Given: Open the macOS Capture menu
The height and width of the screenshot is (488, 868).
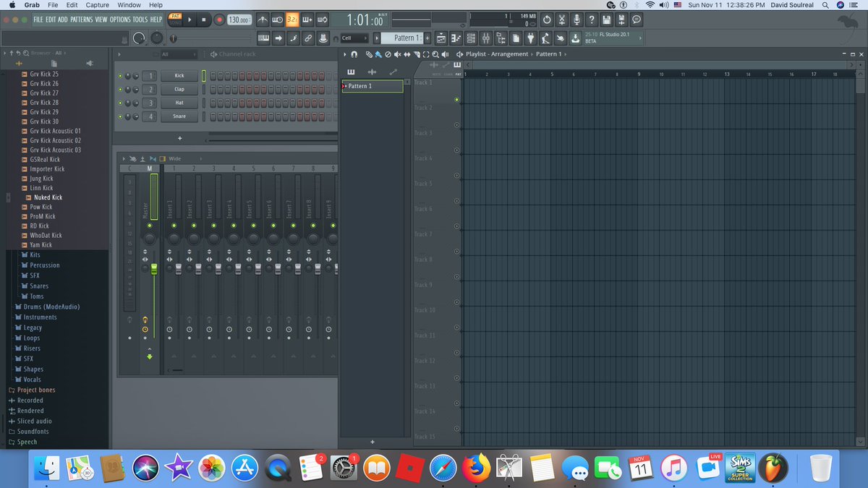Looking at the screenshot, I should 97,5.
